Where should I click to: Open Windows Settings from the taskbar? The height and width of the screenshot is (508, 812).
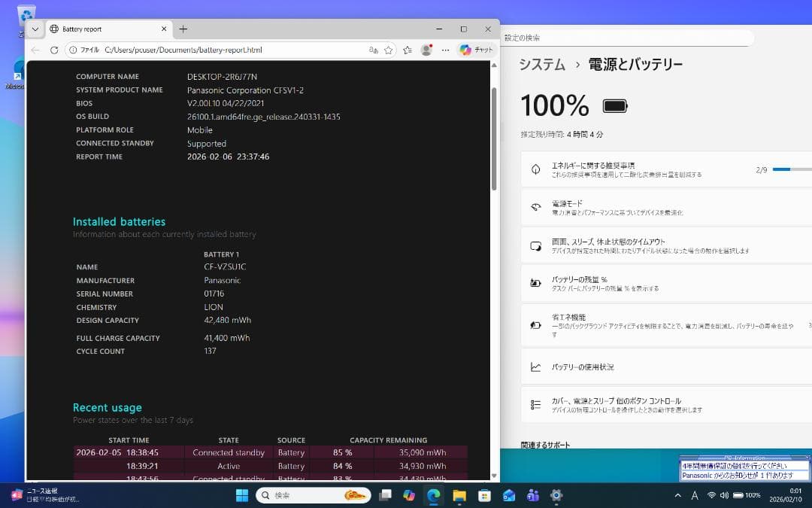[x=556, y=495]
